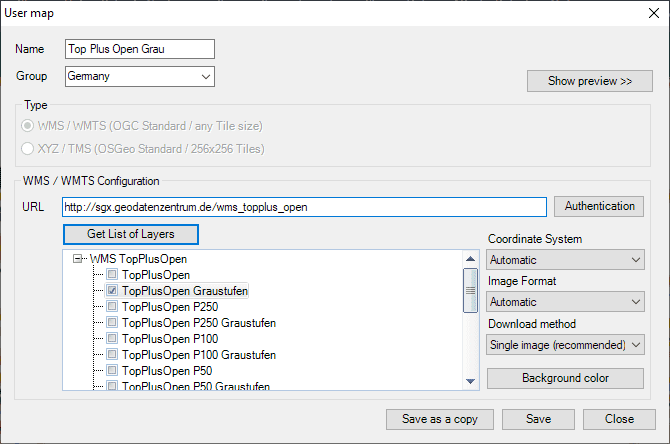This screenshot has width=670, height=444.
Task: Expand the Image Format dropdown
Action: pos(565,302)
